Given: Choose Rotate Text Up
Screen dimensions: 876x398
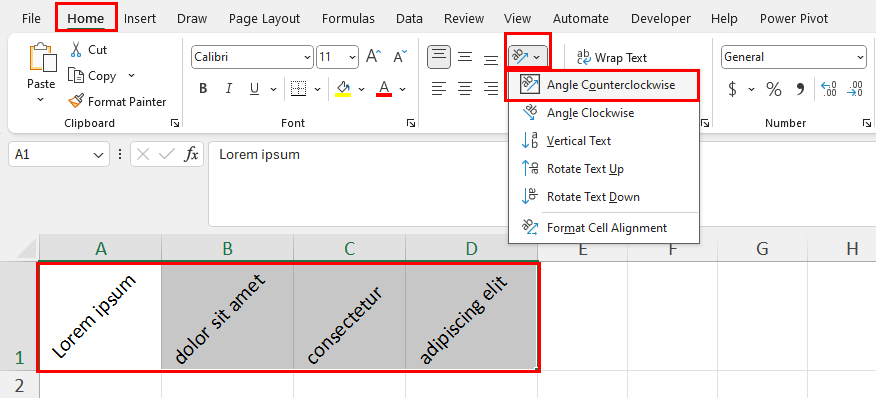Looking at the screenshot, I should tap(603, 169).
